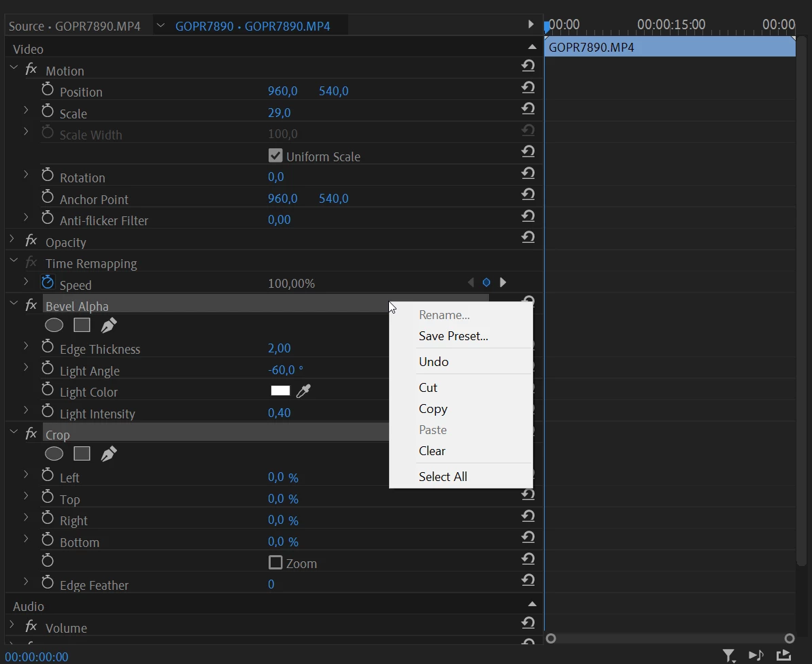Create 4-point polygon mask for Bevel Alpha
Image resolution: width=812 pixels, height=664 pixels.
(82, 325)
